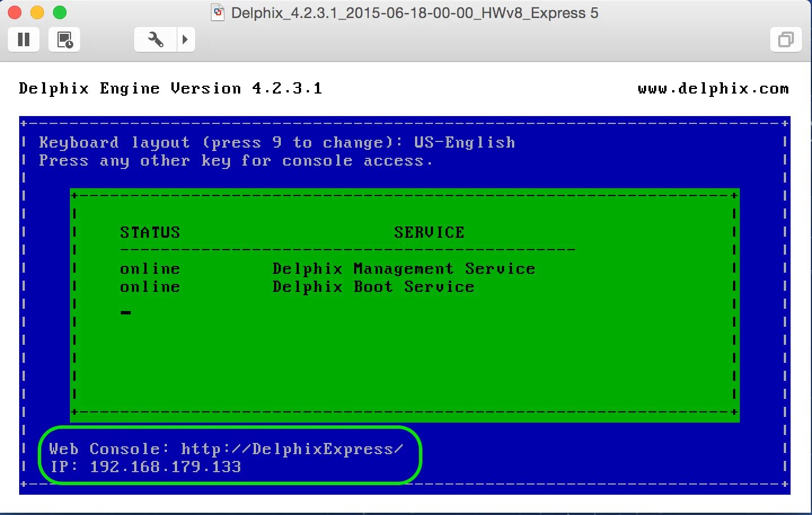Click the Keyboard layout US-English line
812x515 pixels.
point(277,142)
